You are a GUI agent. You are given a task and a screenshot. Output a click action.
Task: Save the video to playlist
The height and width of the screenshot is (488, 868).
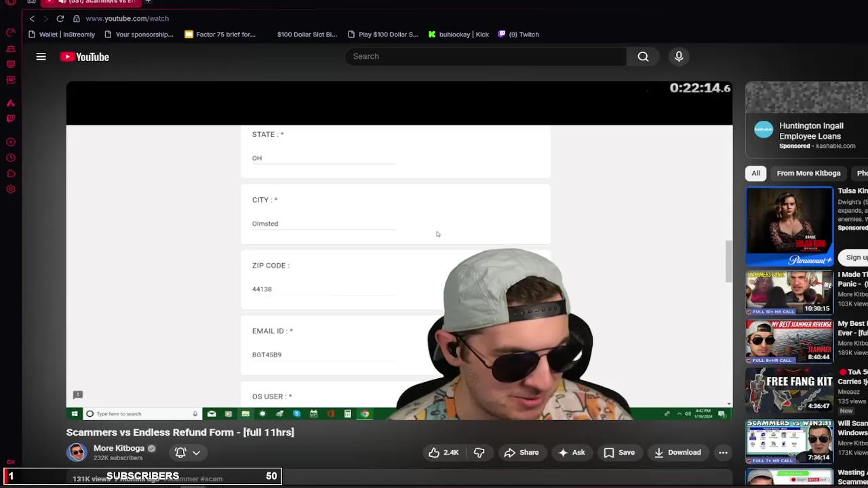(619, 453)
